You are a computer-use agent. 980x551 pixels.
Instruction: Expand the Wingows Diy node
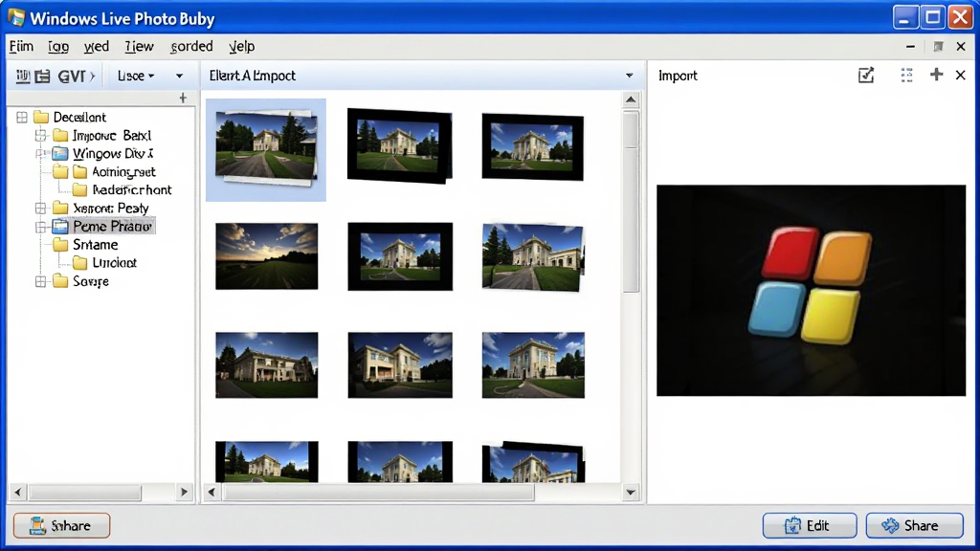tap(41, 153)
